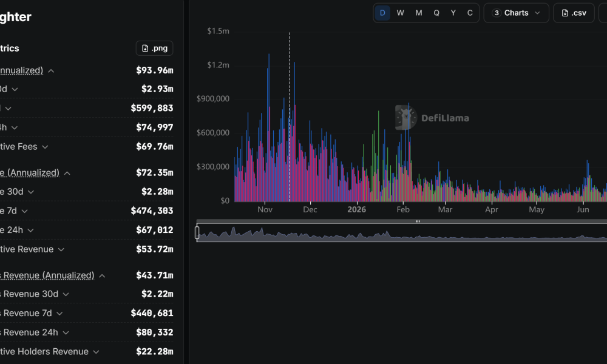Expand the row showing $599,883

tap(8, 109)
